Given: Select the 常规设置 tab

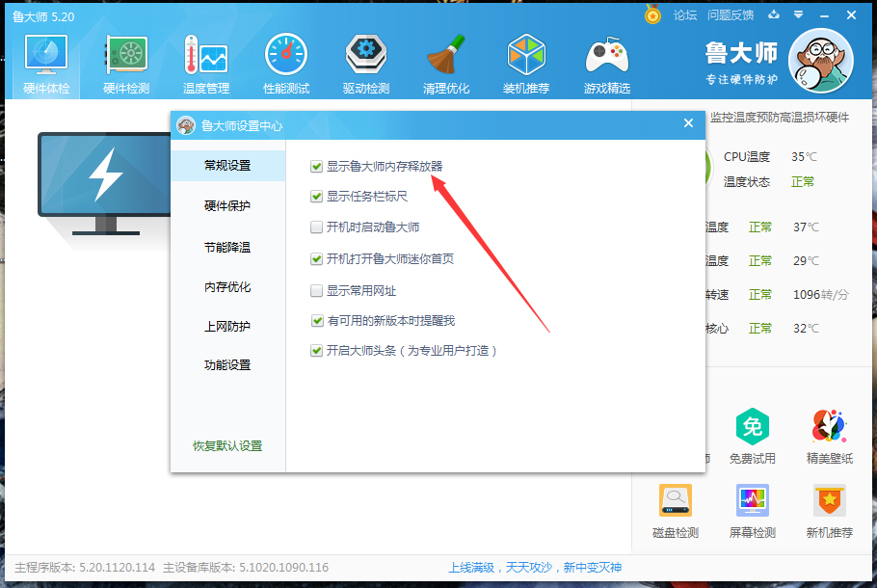Looking at the screenshot, I should [x=226, y=165].
